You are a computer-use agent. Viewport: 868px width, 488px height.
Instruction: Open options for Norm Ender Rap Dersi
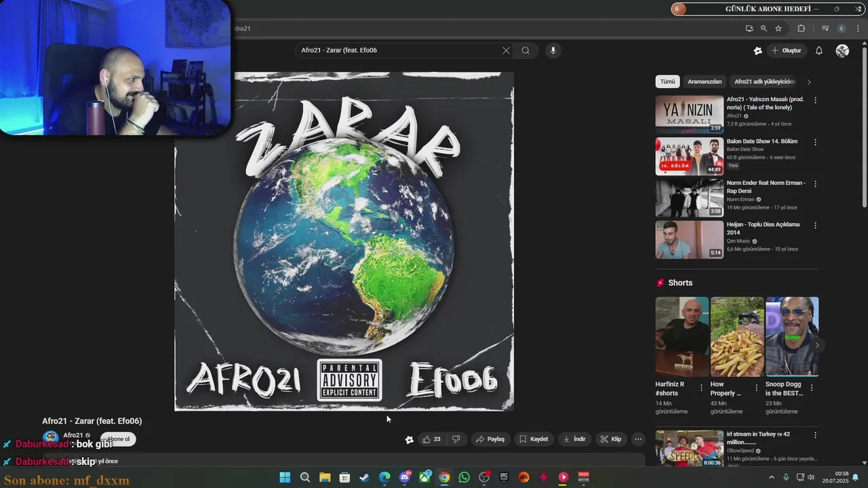[815, 183]
